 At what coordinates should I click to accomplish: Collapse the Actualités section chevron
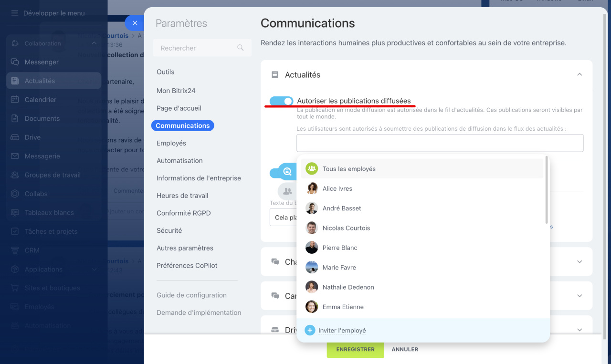[579, 74]
